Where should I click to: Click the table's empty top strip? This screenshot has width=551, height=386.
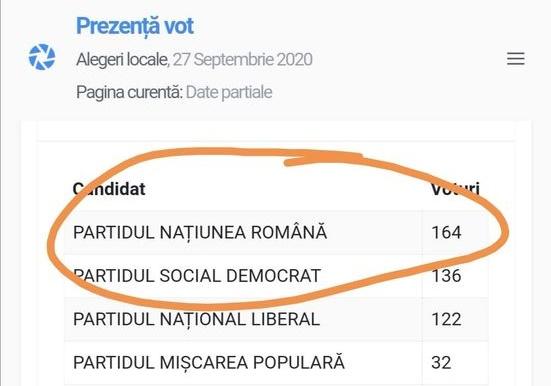click(276, 131)
